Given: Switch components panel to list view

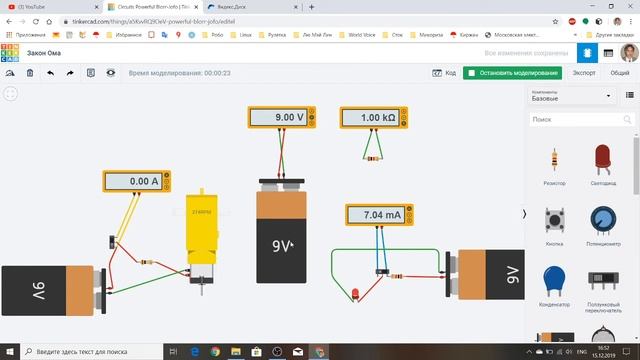Looking at the screenshot, I should pyautogui.click(x=630, y=95).
